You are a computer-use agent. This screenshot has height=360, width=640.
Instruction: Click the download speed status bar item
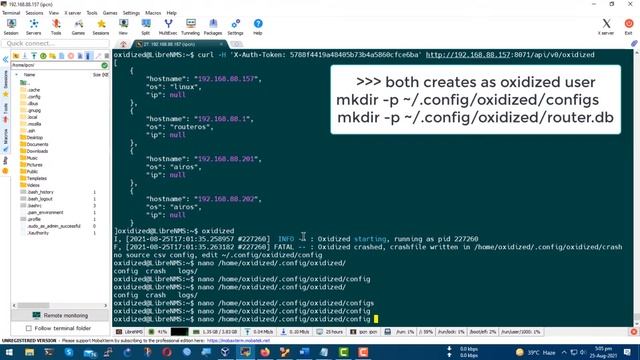click(x=295, y=332)
